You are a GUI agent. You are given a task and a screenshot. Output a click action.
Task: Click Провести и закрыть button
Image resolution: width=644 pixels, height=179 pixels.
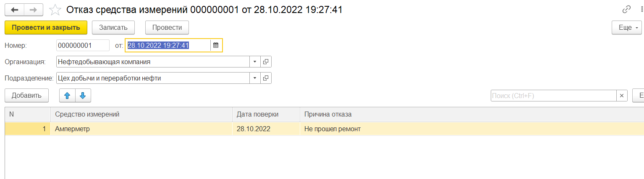coord(46,28)
